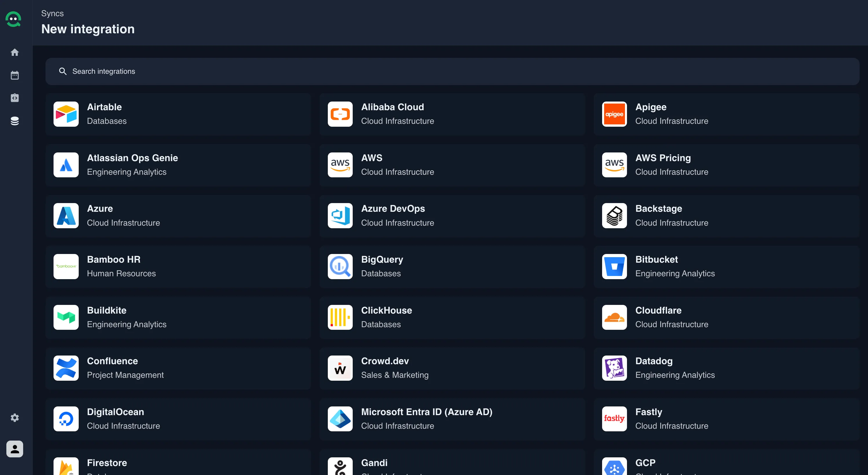The width and height of the screenshot is (868, 475).
Task: Click the Datadog logo
Action: click(614, 368)
